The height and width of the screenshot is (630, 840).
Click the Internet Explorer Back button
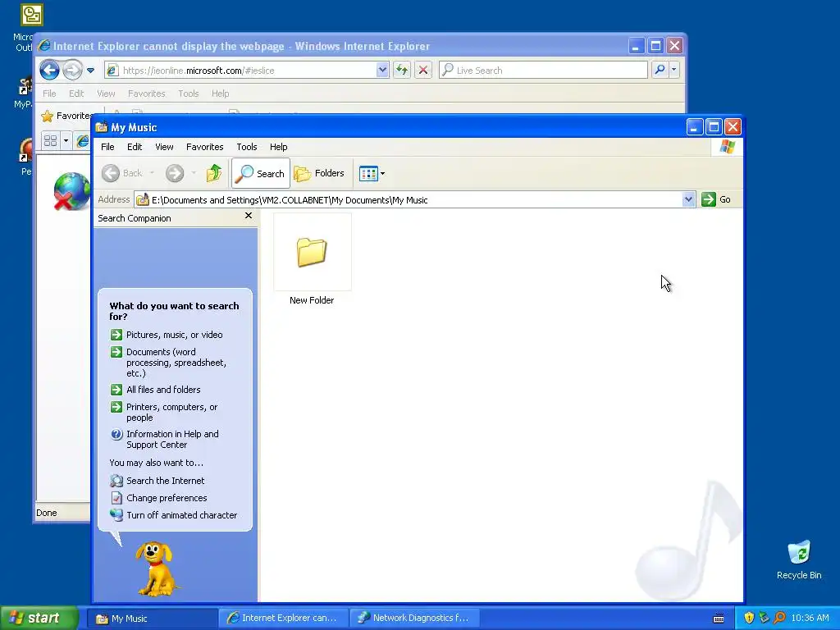pyautogui.click(x=49, y=71)
